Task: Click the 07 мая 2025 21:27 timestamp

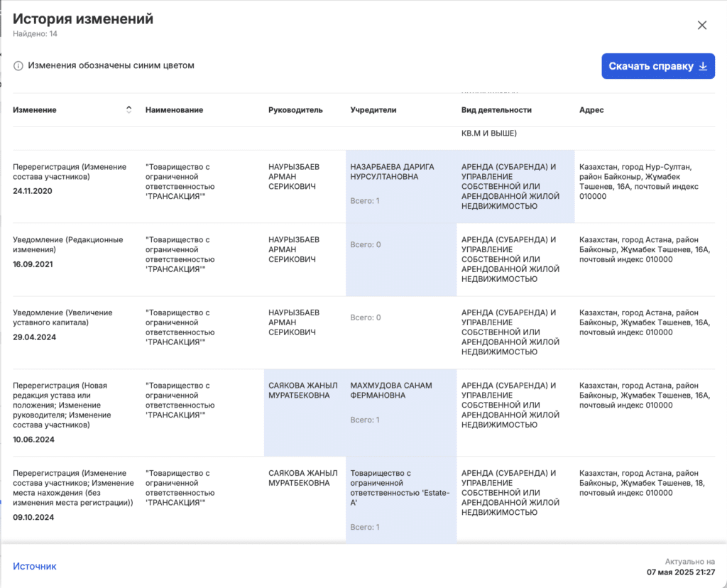Action: 681,572
